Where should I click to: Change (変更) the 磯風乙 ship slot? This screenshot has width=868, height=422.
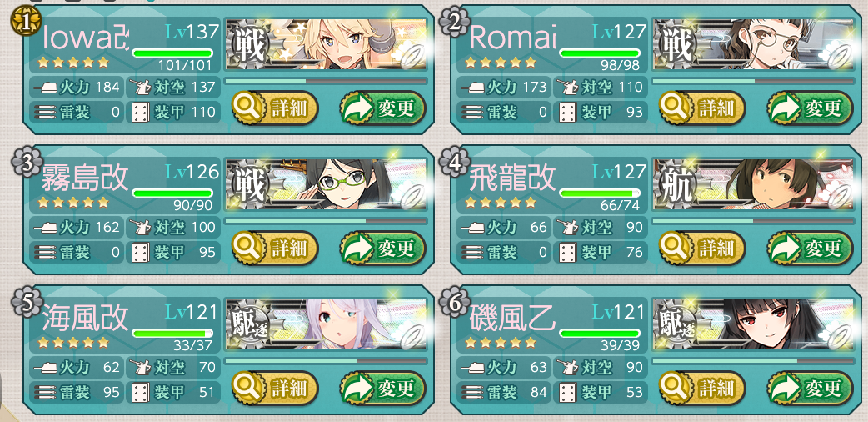(x=810, y=388)
